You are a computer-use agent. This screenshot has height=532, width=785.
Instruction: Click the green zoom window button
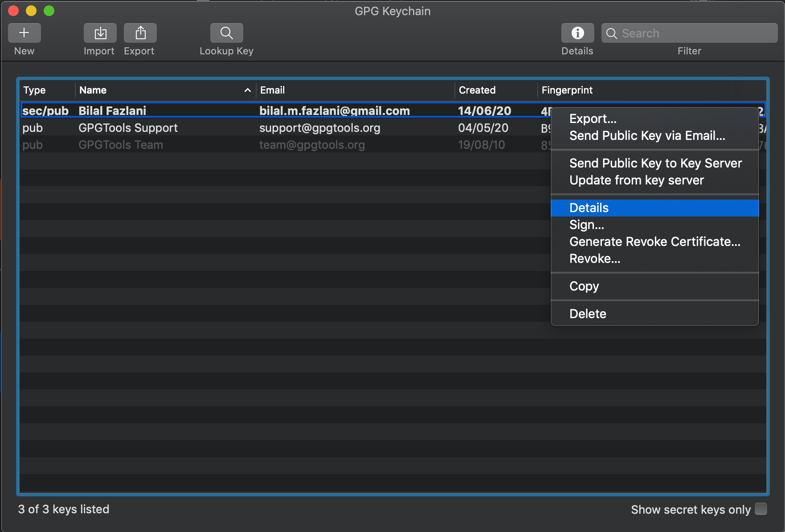(x=49, y=11)
